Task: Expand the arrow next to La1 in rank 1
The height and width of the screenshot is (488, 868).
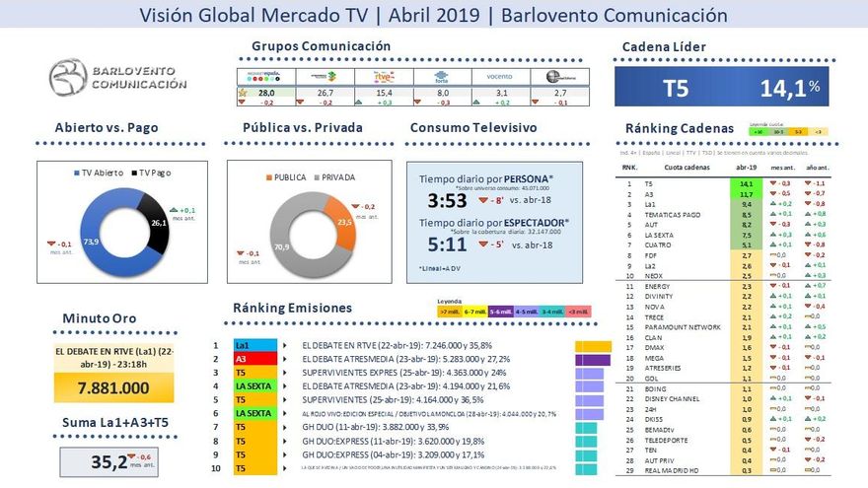Action: (x=284, y=346)
